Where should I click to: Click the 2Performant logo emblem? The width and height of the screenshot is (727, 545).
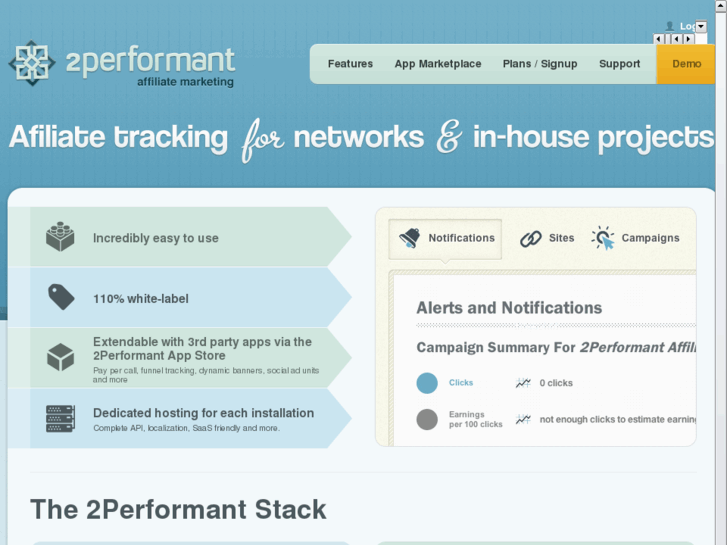(x=31, y=63)
